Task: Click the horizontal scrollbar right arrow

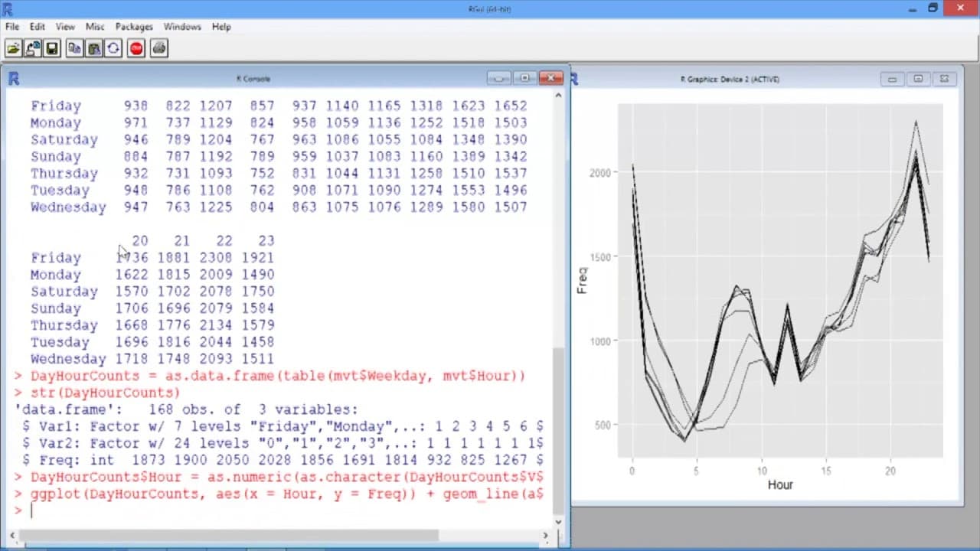Action: pos(546,536)
